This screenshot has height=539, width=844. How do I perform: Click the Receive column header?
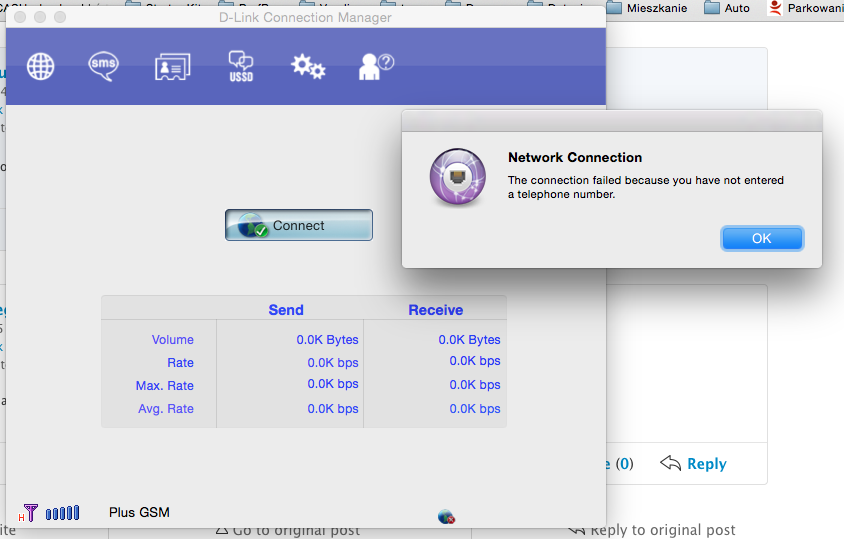click(x=435, y=310)
